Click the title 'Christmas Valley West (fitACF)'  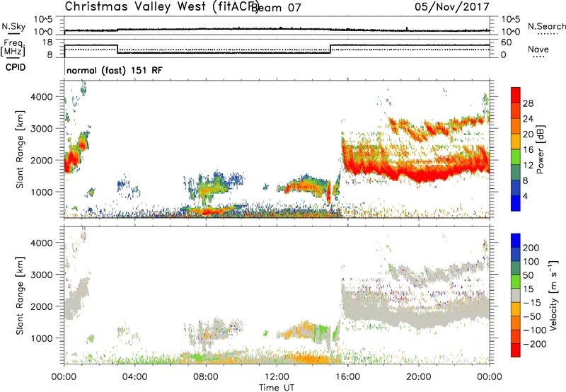tap(161, 7)
